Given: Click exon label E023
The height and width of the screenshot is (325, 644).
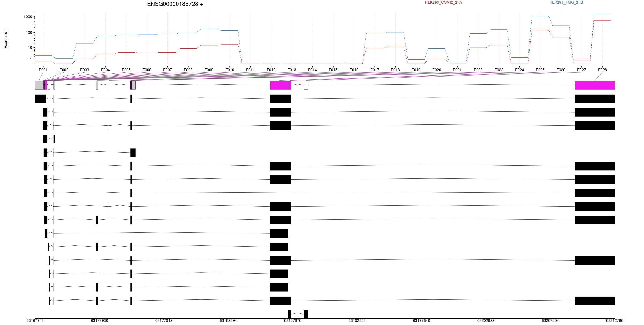Looking at the screenshot, I should coord(499,70).
